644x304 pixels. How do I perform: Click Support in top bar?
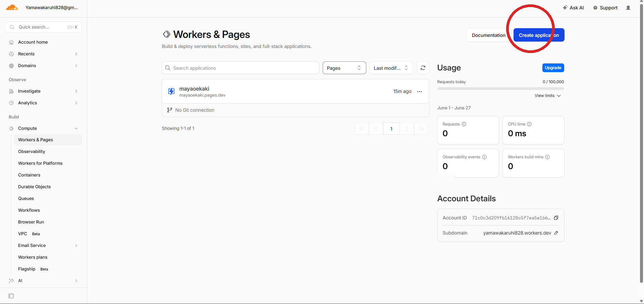point(605,8)
